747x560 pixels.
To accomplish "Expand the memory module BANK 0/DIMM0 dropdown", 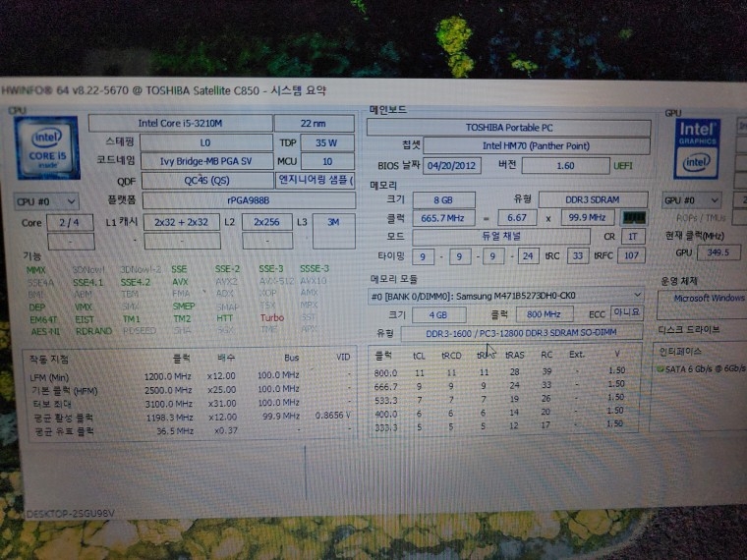I will click(505, 296).
